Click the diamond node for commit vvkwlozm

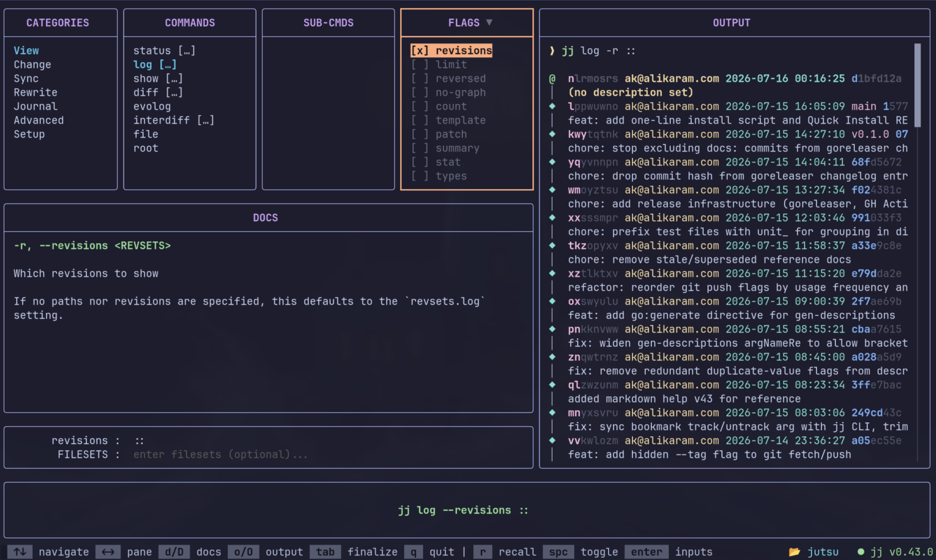tap(552, 440)
